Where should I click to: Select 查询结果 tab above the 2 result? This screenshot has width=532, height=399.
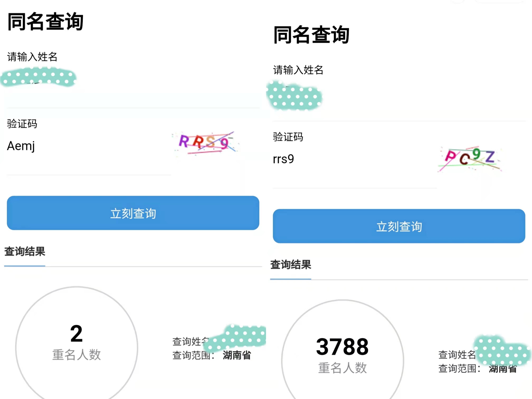pyautogui.click(x=25, y=252)
